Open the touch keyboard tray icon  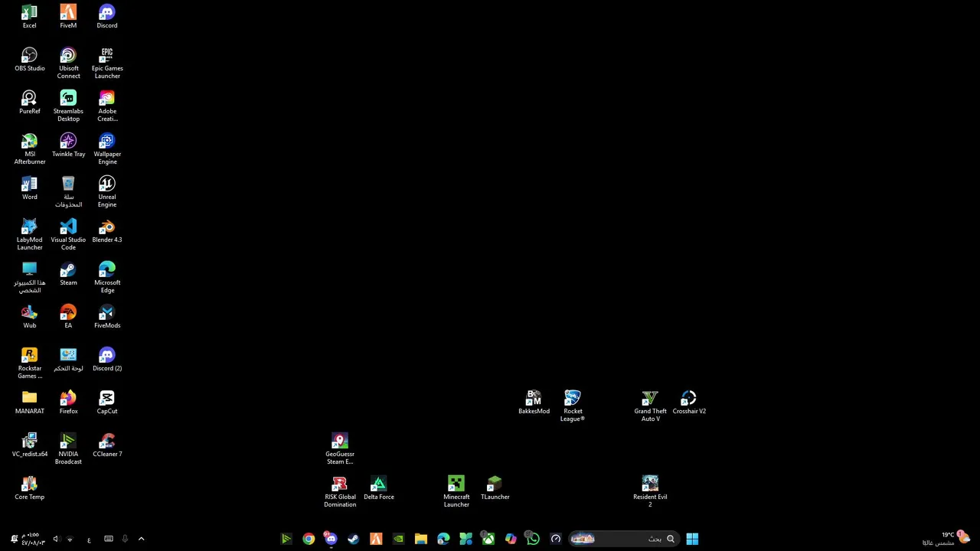(109, 539)
